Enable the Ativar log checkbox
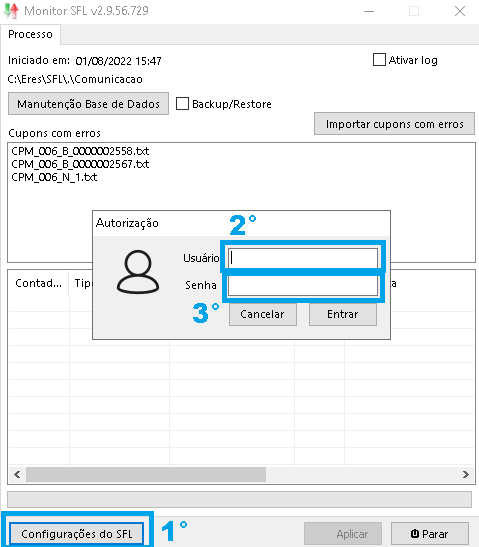This screenshot has width=479, height=547. (x=379, y=60)
